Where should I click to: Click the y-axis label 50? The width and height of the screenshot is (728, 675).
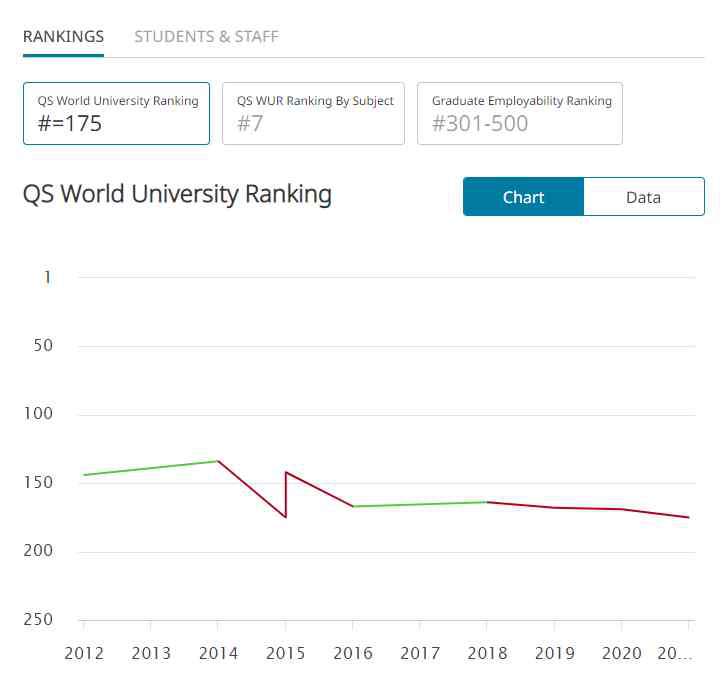point(43,345)
